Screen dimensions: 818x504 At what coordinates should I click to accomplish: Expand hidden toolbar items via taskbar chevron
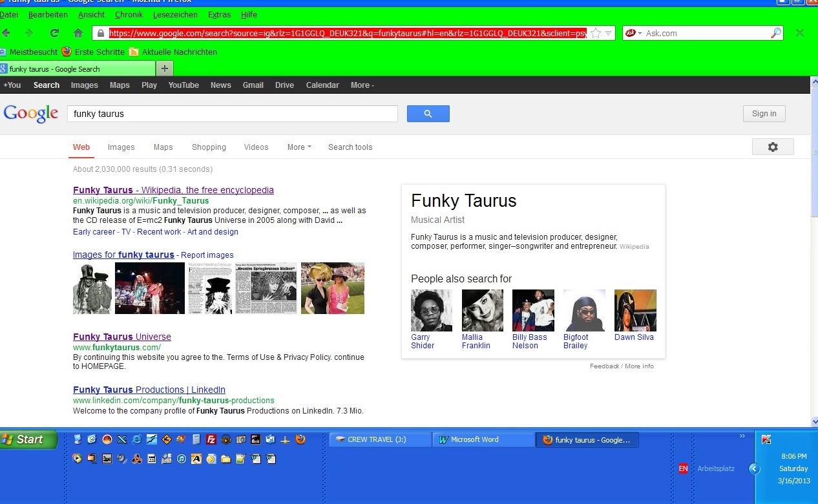pos(742,437)
